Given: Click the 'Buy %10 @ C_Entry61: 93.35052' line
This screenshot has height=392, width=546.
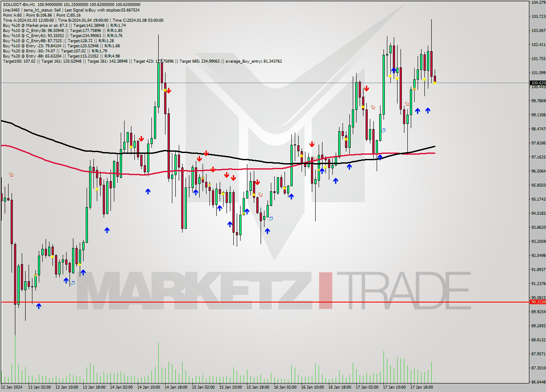Looking at the screenshot, I should pyautogui.click(x=62, y=35).
